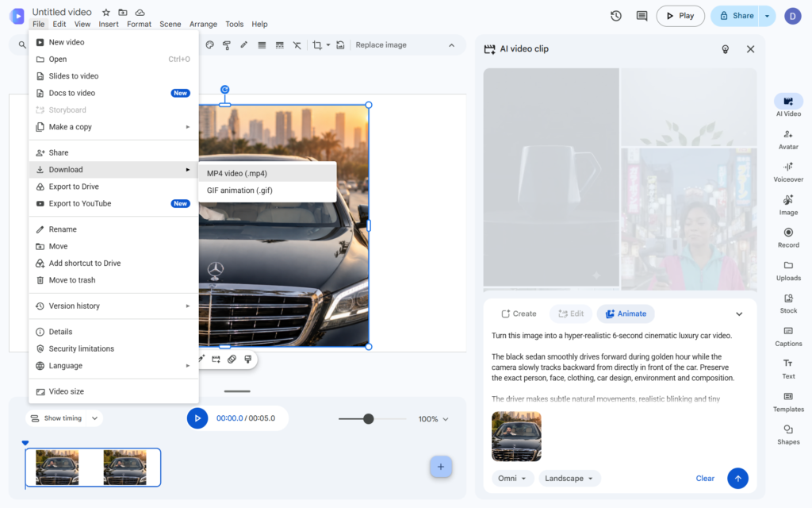Collapse the toolbar with the chevron up
The width and height of the screenshot is (812, 508).
pyautogui.click(x=451, y=45)
